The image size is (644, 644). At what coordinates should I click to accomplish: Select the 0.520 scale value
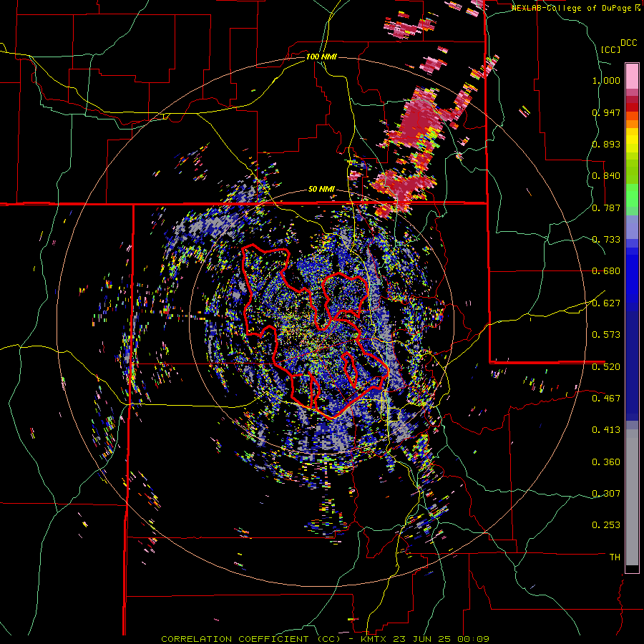coord(606,367)
